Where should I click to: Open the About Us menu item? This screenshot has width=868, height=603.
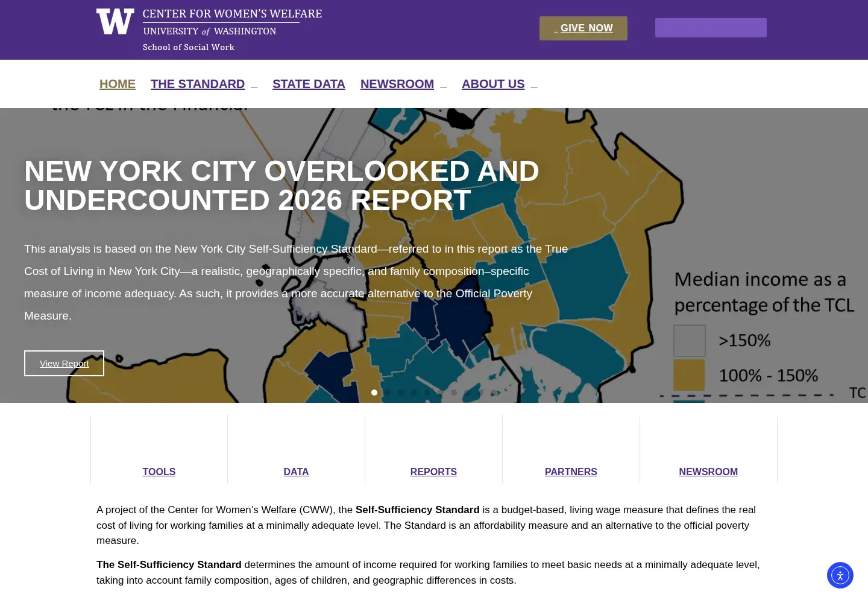(x=493, y=84)
